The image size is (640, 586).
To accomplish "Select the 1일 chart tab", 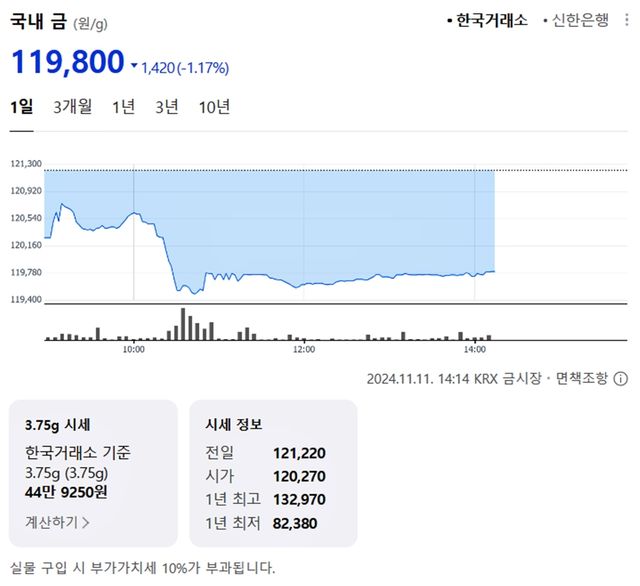I will [x=22, y=107].
